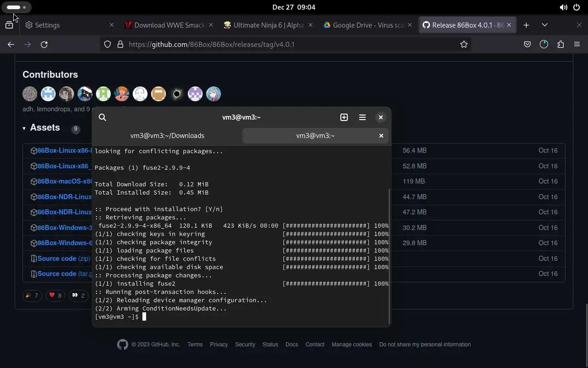Switch to the Download WWE Smack tab
The image size is (588, 368).
[169, 25]
